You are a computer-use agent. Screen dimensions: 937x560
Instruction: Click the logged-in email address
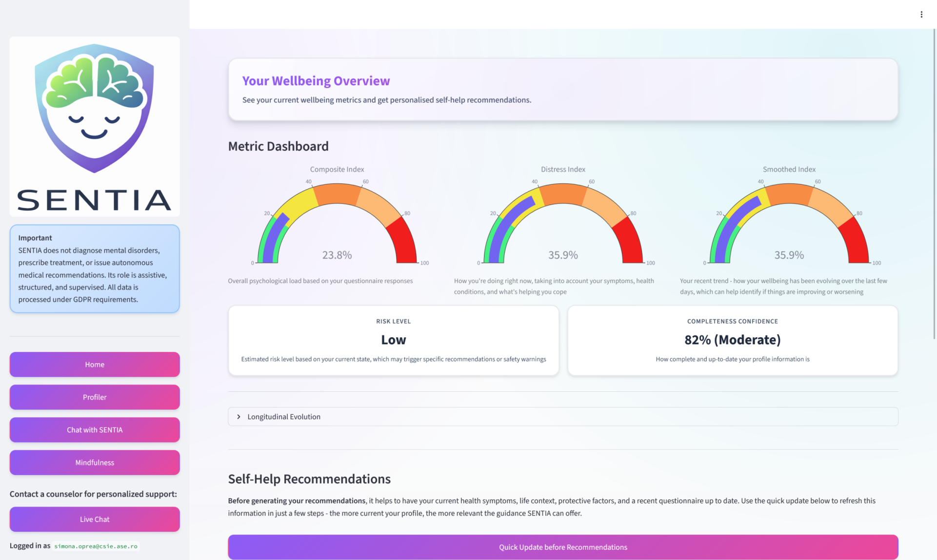point(96,546)
